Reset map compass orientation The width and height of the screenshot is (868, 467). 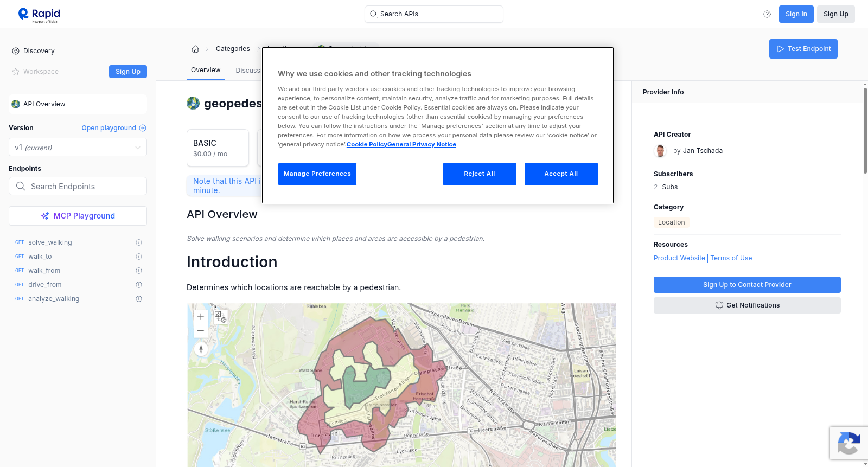[201, 349]
